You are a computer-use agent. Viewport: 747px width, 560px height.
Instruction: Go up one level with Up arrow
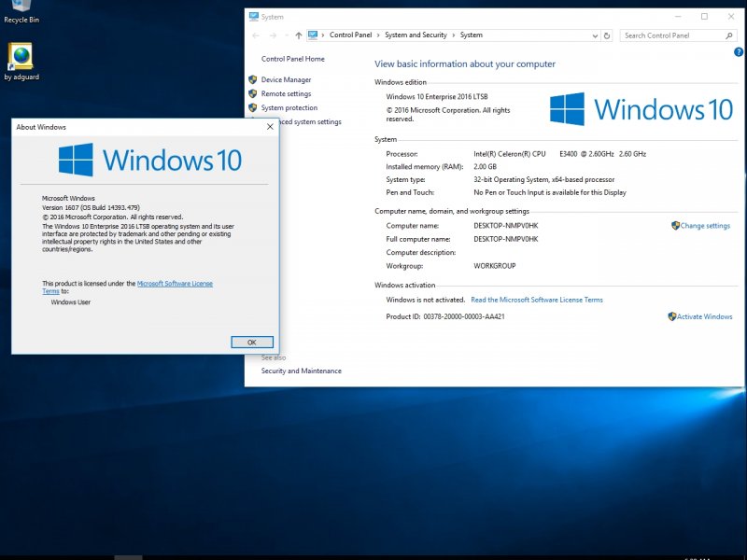(299, 35)
